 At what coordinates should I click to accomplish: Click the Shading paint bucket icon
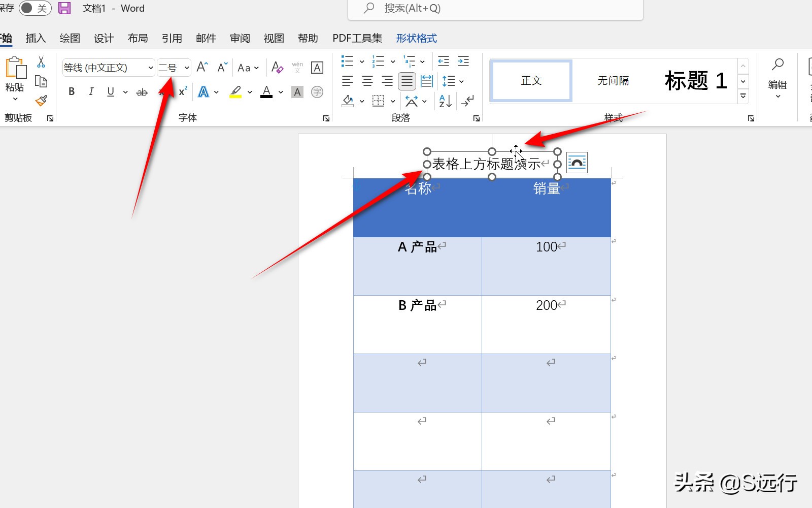pyautogui.click(x=348, y=101)
